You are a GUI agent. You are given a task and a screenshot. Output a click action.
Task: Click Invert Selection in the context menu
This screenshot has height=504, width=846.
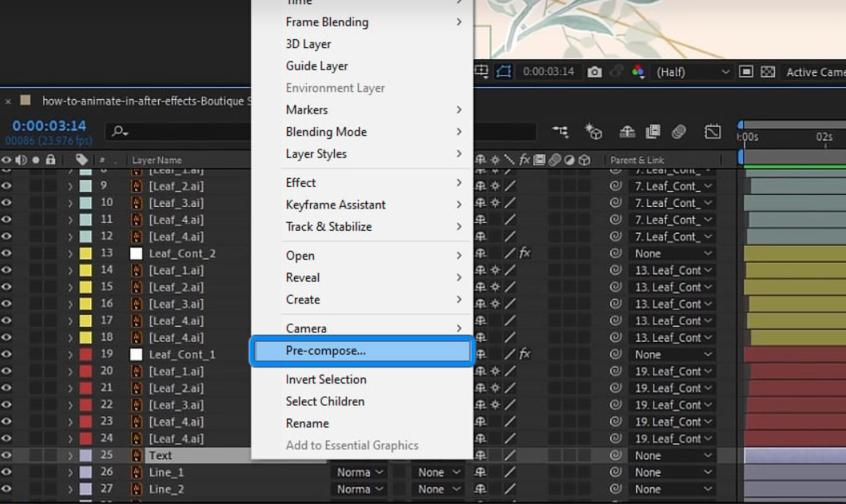click(362, 379)
